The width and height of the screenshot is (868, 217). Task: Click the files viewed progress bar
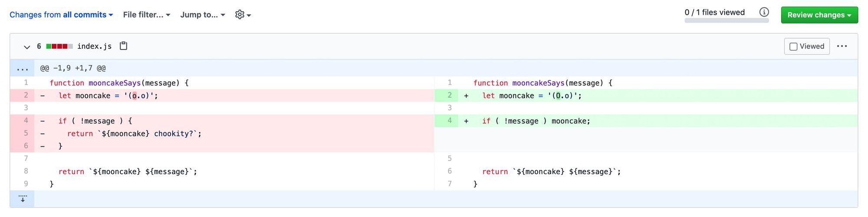727,20
